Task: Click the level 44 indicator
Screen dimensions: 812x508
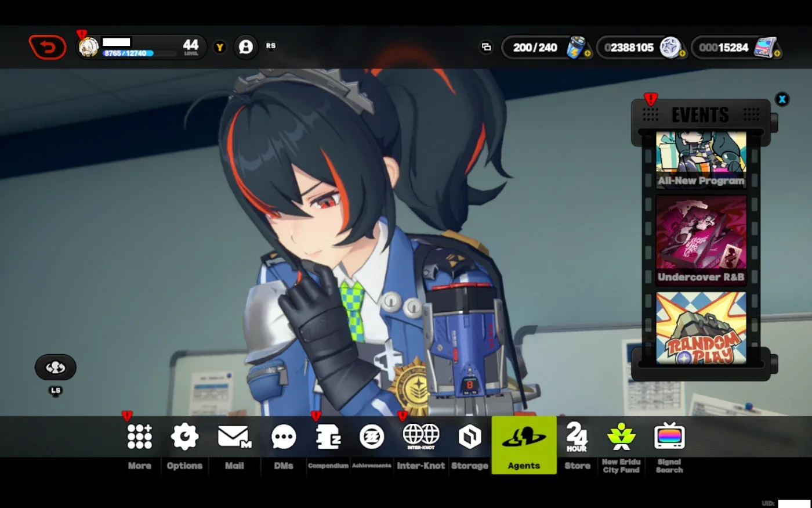Action: pos(191,46)
